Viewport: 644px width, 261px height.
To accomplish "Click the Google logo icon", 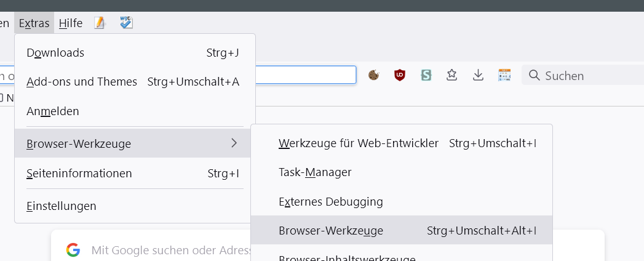I will coord(73,250).
